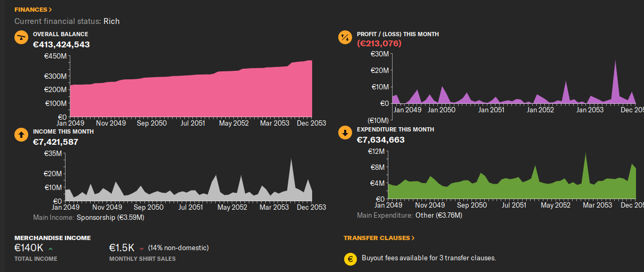Screen dimensions: 644x272
Task: Click the Income This Month heading
Action: click(x=63, y=131)
